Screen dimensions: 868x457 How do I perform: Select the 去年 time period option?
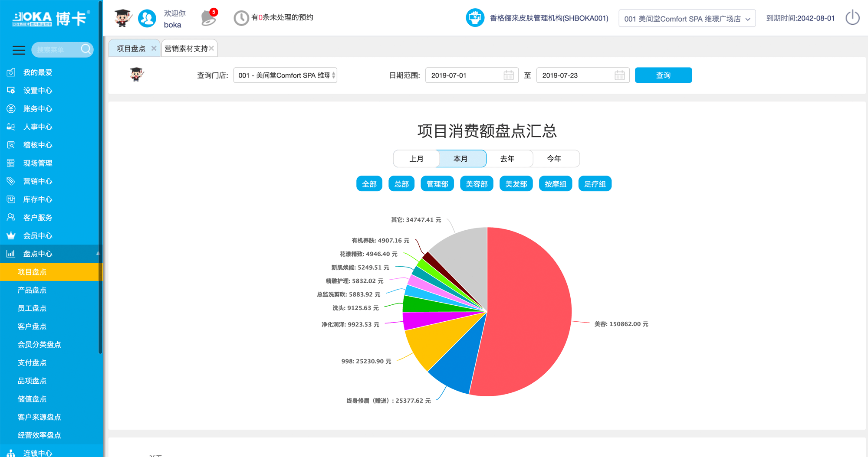click(x=509, y=159)
